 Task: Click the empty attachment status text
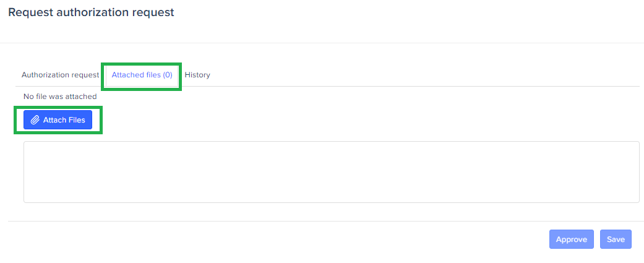60,97
